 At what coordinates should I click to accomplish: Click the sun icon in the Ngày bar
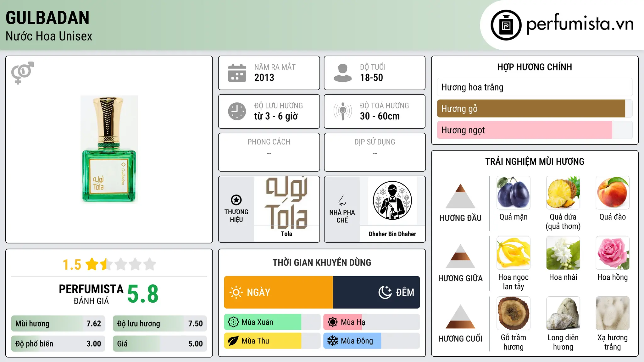click(236, 292)
